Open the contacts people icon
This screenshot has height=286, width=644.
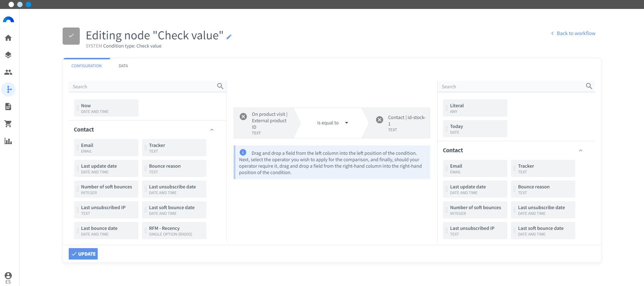point(8,72)
